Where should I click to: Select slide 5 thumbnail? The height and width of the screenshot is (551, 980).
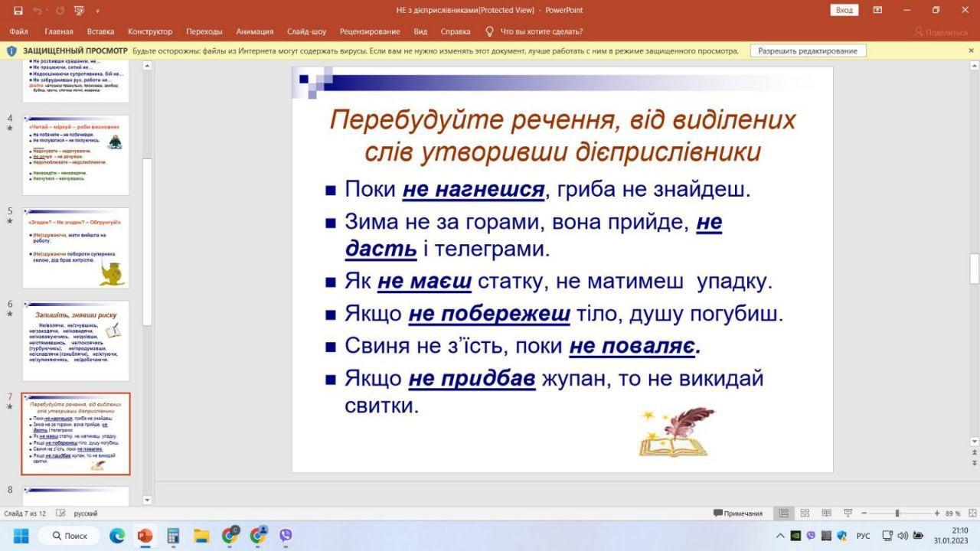(75, 248)
